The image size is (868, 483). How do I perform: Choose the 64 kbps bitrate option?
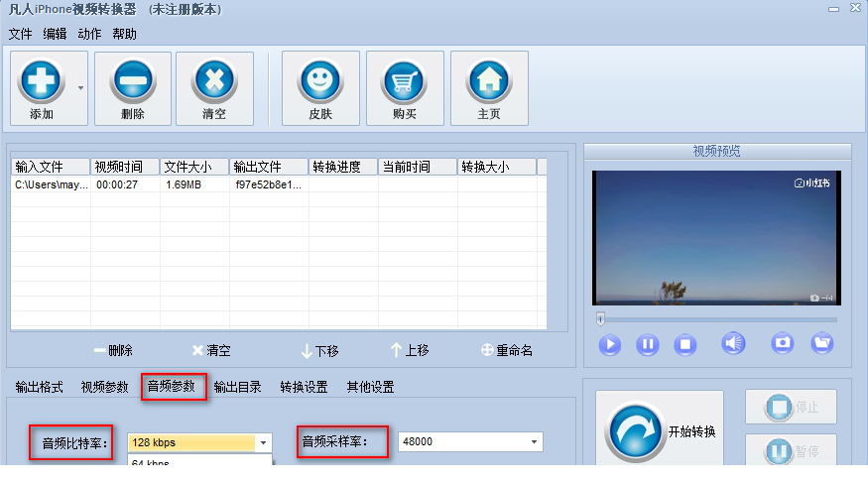point(199,461)
